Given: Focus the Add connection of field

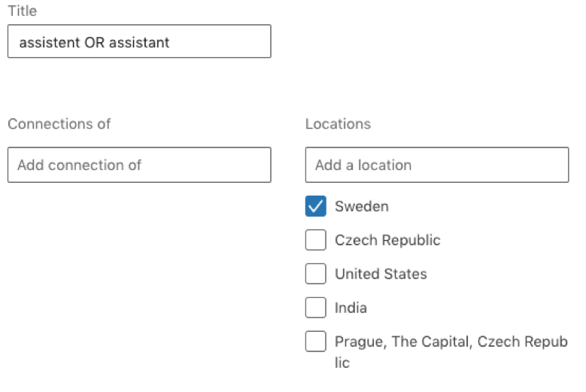Looking at the screenshot, I should click(139, 165).
